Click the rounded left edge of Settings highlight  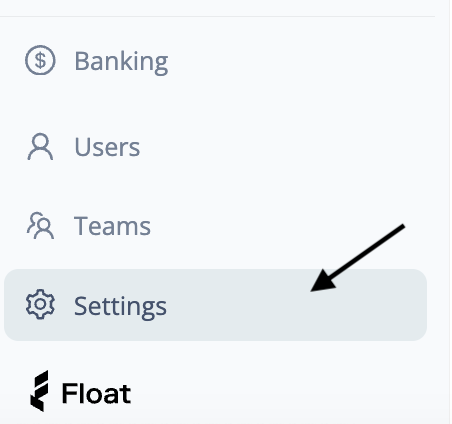(7, 305)
